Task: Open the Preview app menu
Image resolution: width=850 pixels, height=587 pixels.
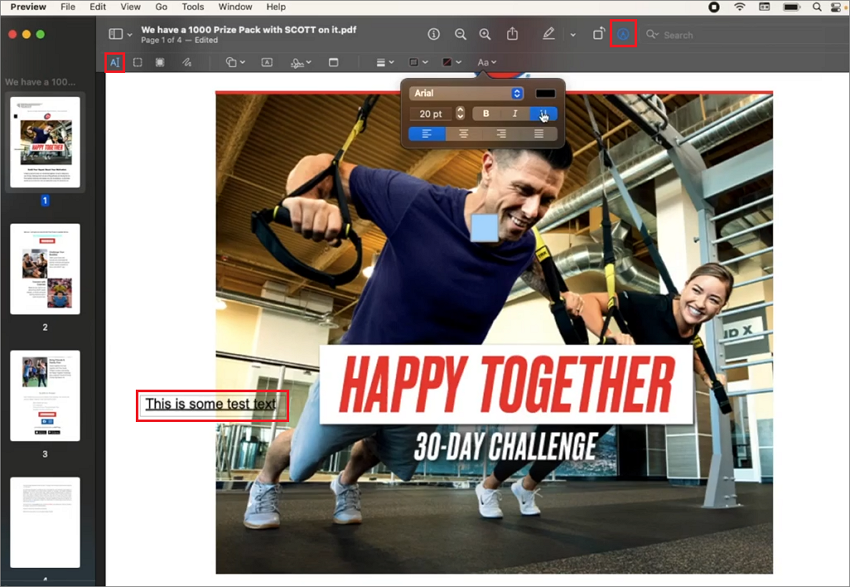Action: click(28, 7)
